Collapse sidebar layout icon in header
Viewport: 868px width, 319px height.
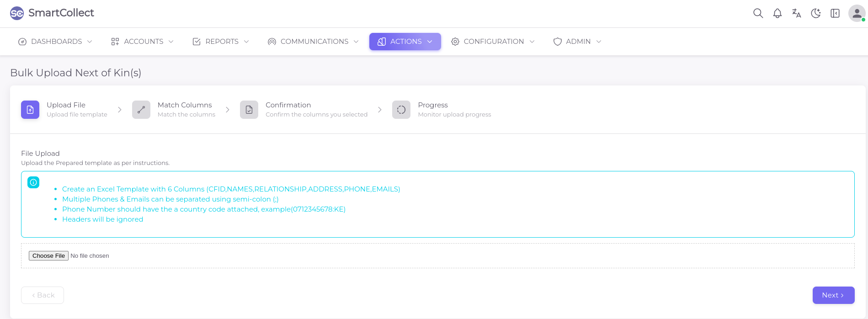[835, 13]
